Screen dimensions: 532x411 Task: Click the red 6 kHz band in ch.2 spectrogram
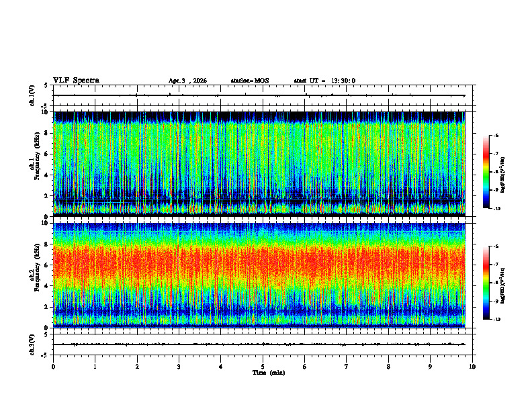[x=259, y=263]
